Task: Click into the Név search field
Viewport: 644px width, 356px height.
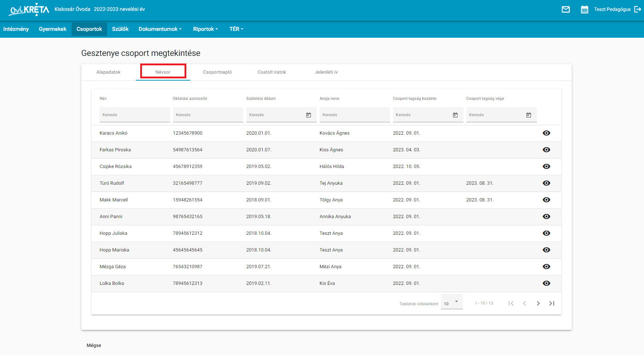Action: click(x=135, y=115)
